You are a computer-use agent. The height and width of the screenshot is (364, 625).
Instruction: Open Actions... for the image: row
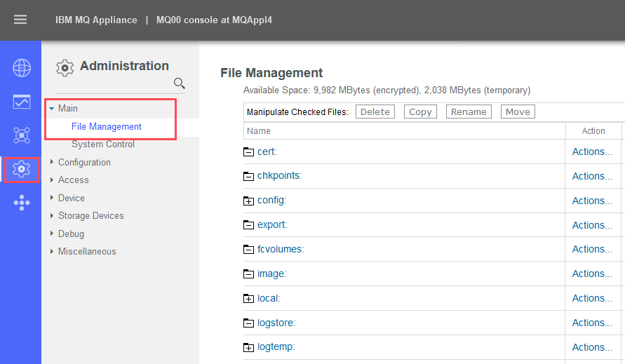[x=592, y=274]
